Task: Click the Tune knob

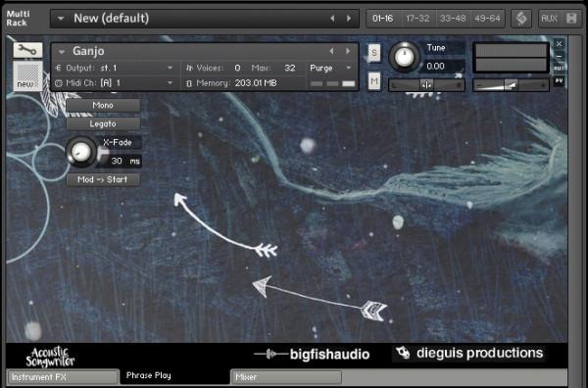Action: point(404,58)
